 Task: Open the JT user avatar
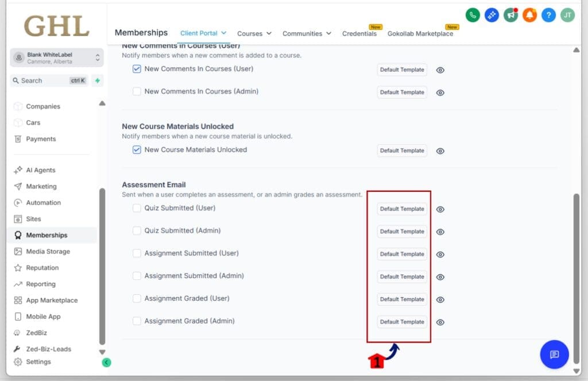[x=567, y=15]
